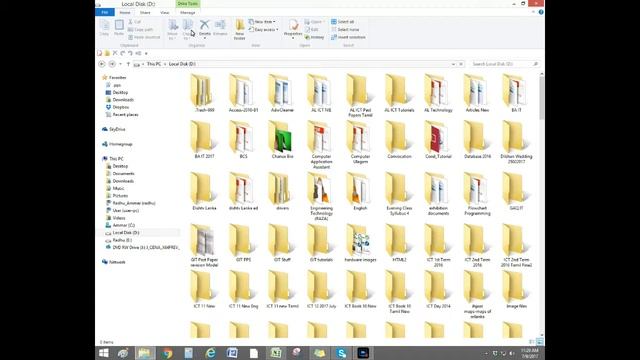Click Invert selection in the ribbon
This screenshot has height=360, width=640.
point(348,37)
